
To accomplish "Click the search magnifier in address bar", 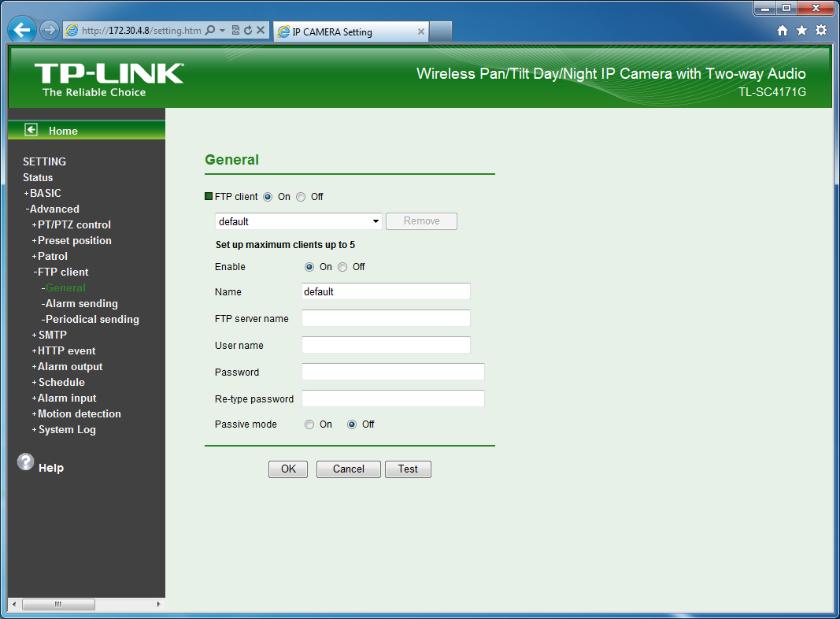I will 210,30.
